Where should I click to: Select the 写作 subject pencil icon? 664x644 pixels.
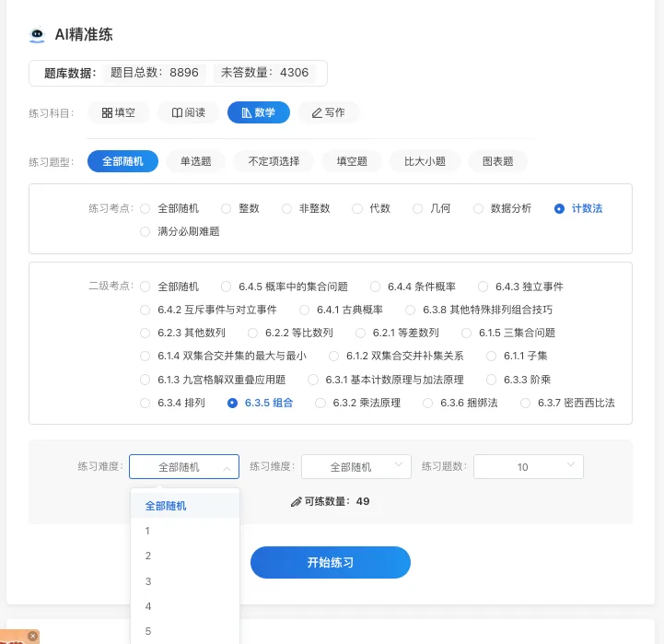click(317, 112)
